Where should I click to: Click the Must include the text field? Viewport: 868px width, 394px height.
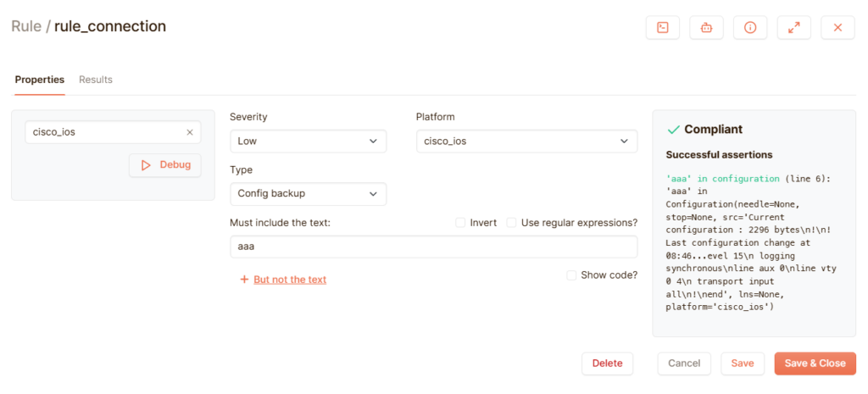coord(433,247)
